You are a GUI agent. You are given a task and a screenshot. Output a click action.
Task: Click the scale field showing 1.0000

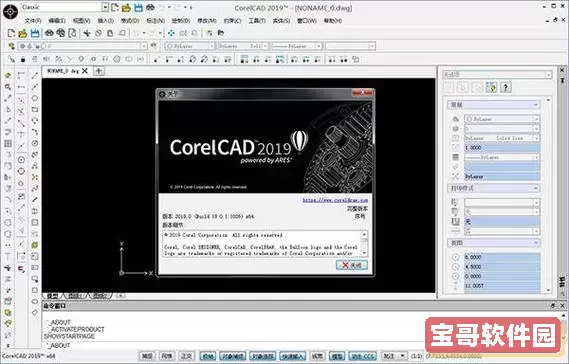[502, 148]
